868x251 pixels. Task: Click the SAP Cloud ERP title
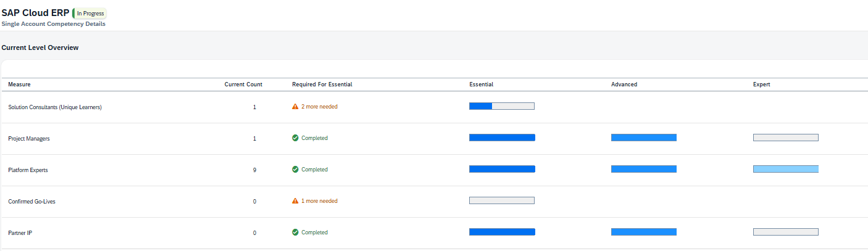click(x=35, y=13)
